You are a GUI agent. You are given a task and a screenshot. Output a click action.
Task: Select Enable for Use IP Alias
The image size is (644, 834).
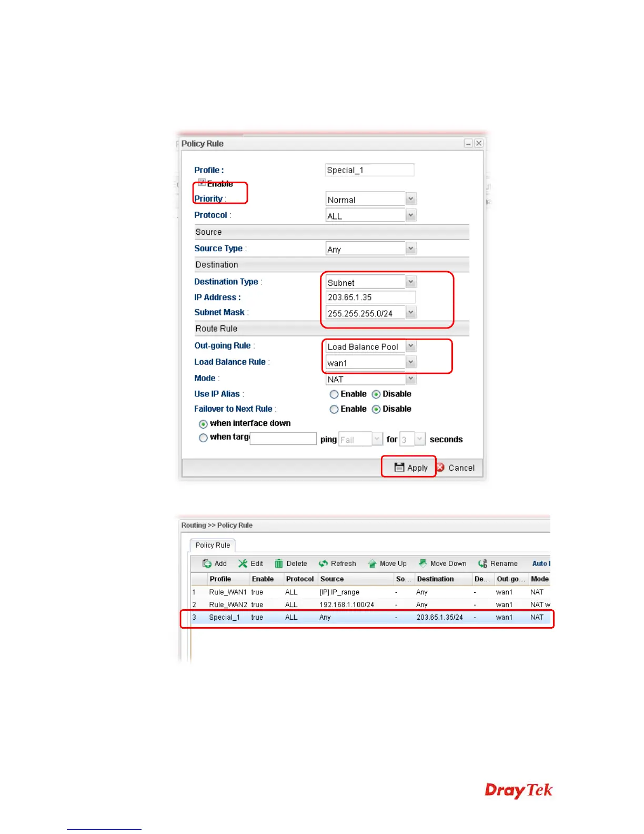334,394
